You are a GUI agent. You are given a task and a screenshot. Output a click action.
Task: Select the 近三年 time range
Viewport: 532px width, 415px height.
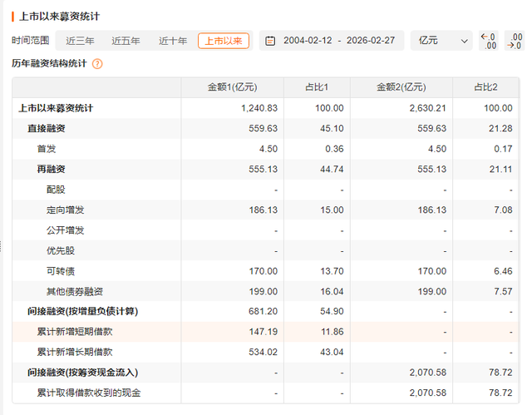coord(80,41)
